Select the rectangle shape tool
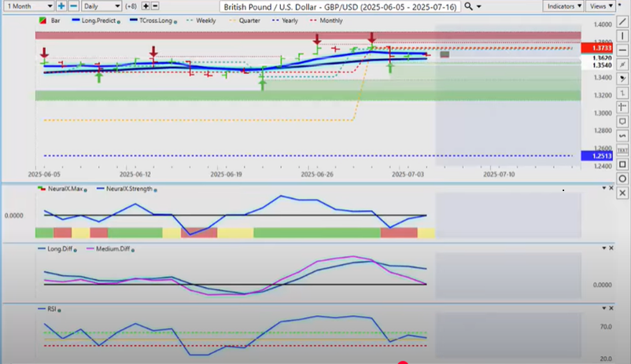The height and width of the screenshot is (364, 631). click(622, 164)
